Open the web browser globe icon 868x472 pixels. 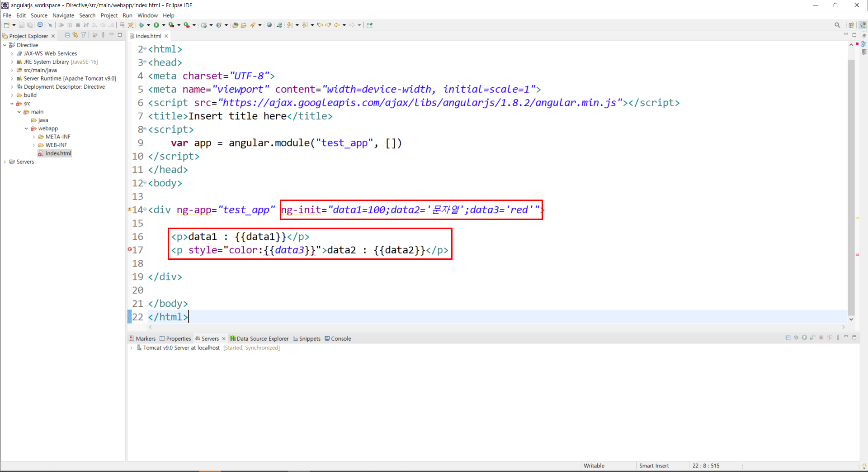[x=269, y=25]
